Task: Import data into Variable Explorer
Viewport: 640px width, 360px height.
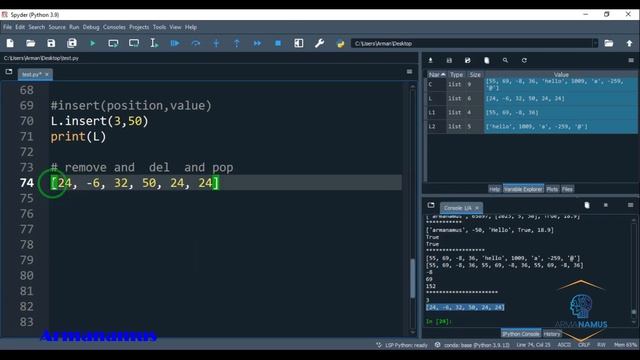Action: pyautogui.click(x=430, y=60)
